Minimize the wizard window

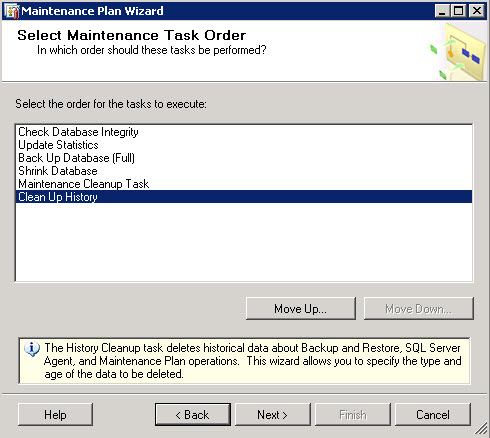point(442,11)
